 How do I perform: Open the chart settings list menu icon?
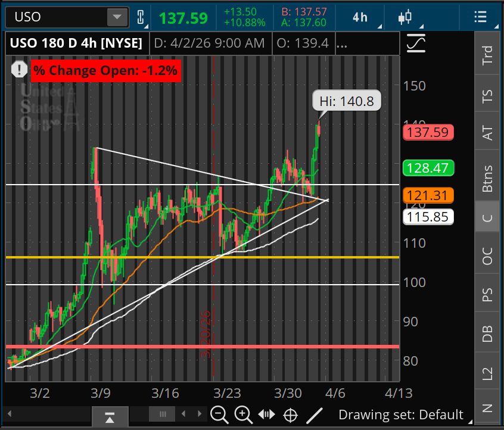tap(481, 17)
